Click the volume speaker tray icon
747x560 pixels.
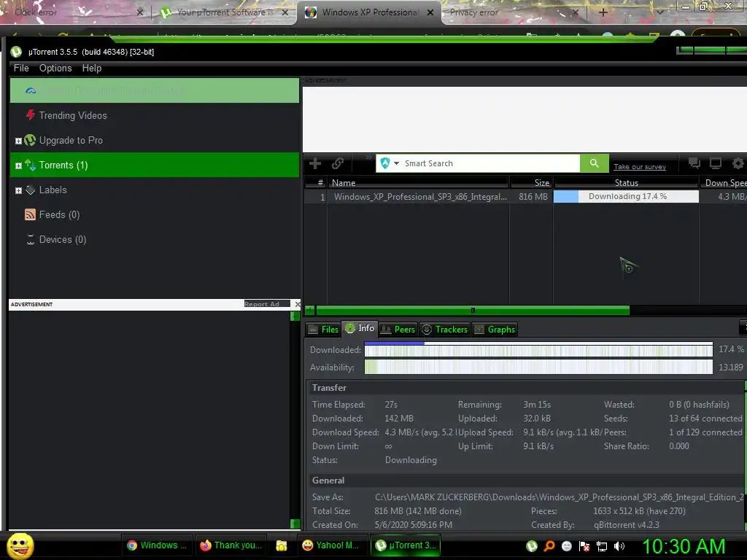coord(619,546)
